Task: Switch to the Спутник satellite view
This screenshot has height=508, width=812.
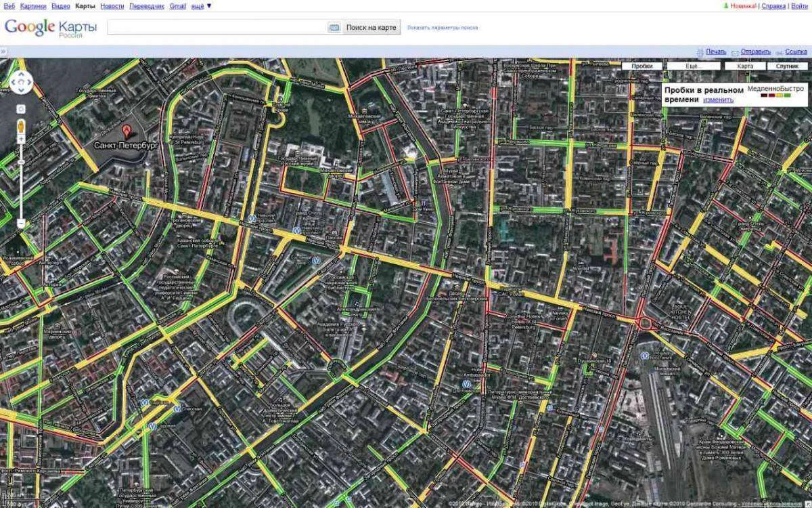Action: pyautogui.click(x=787, y=66)
